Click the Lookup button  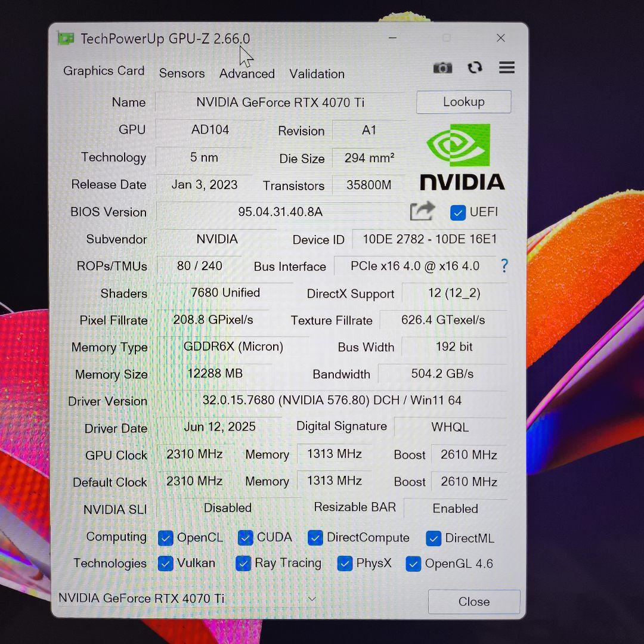click(463, 101)
